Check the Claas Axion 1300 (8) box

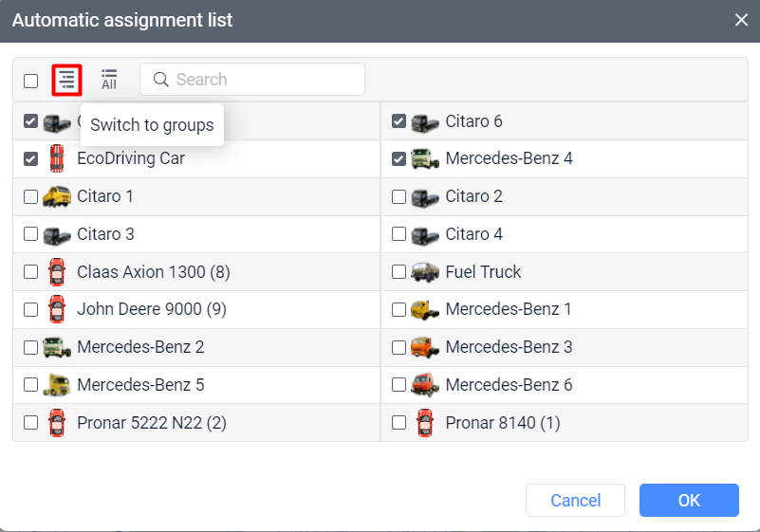31,272
